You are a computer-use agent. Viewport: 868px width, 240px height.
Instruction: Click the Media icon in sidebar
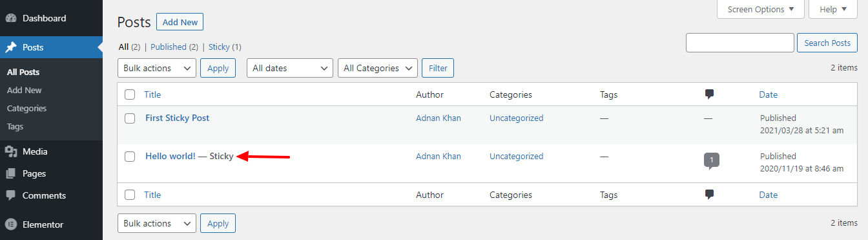(x=11, y=151)
